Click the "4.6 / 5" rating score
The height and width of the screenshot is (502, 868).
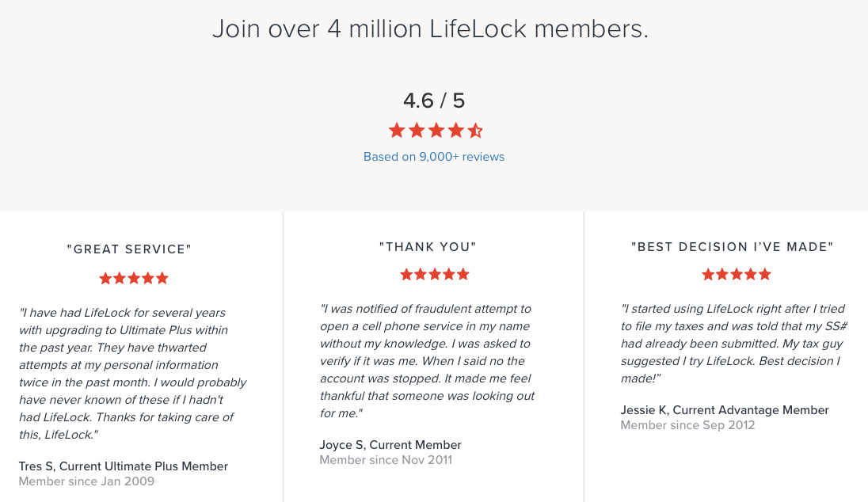[434, 101]
